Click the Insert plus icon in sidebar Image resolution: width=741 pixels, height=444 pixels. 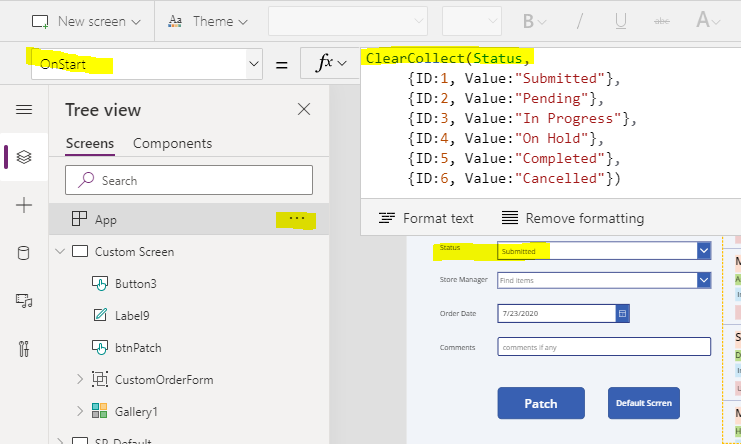click(x=24, y=205)
